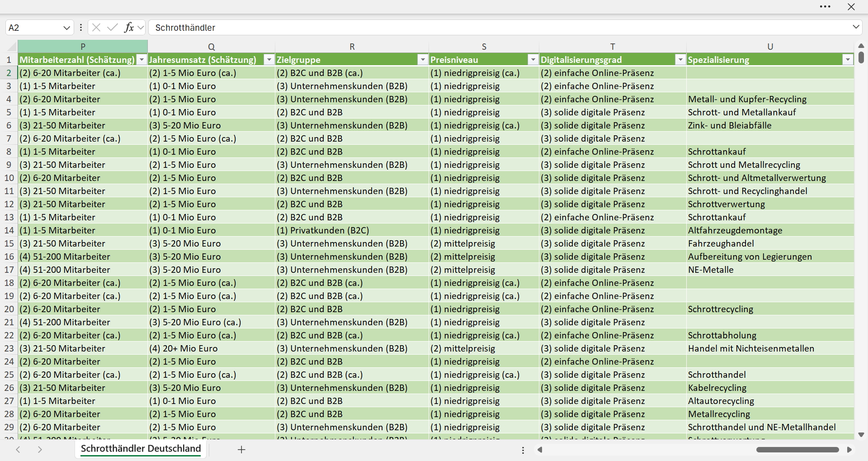
Task: Open the Zielgruppe column filter dropdown
Action: coord(423,60)
